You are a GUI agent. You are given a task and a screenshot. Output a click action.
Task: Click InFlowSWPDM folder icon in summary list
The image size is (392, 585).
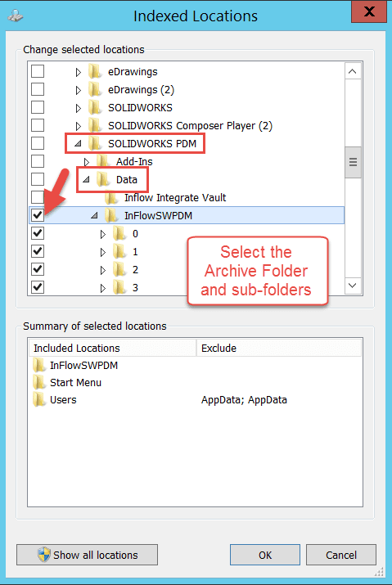coord(38,365)
